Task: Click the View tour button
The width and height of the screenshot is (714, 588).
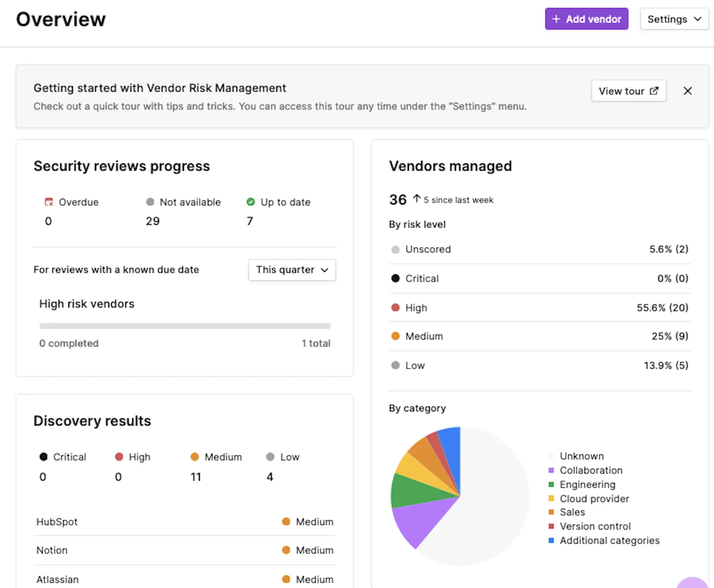Action: [628, 91]
